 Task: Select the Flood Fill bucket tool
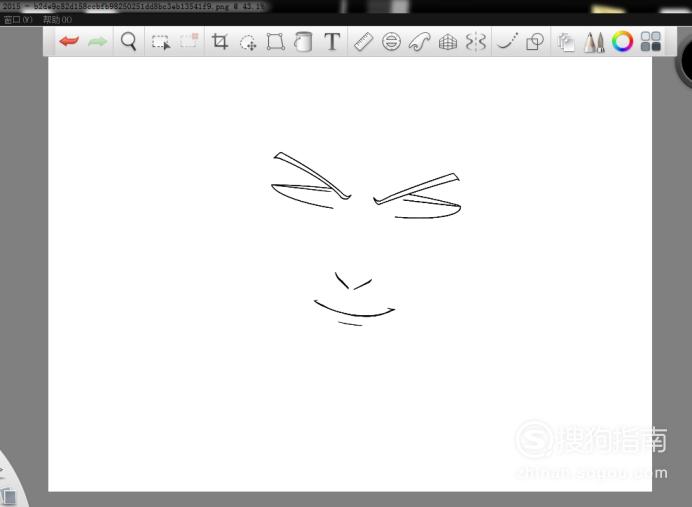[x=303, y=42]
